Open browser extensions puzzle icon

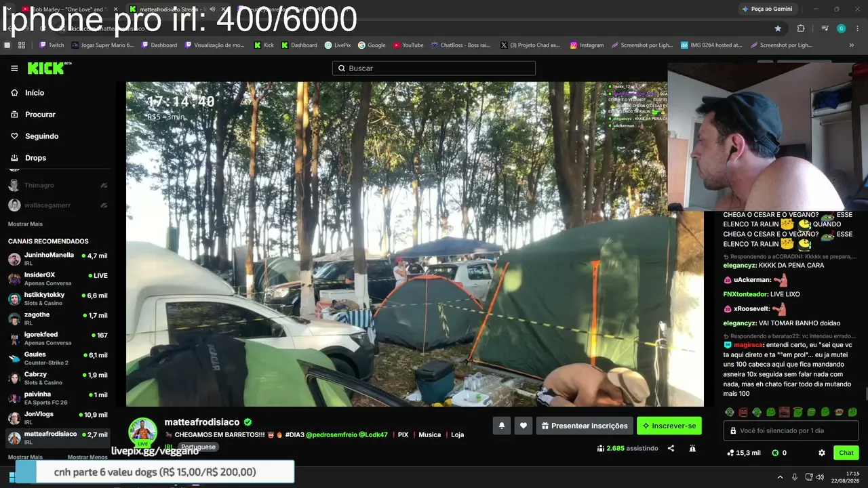point(801,28)
